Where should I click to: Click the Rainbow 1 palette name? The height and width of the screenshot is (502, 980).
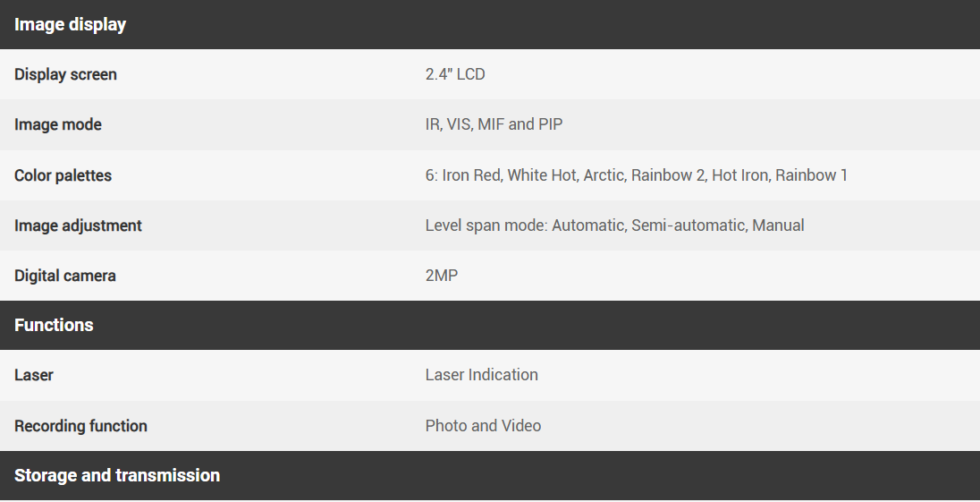(x=811, y=175)
